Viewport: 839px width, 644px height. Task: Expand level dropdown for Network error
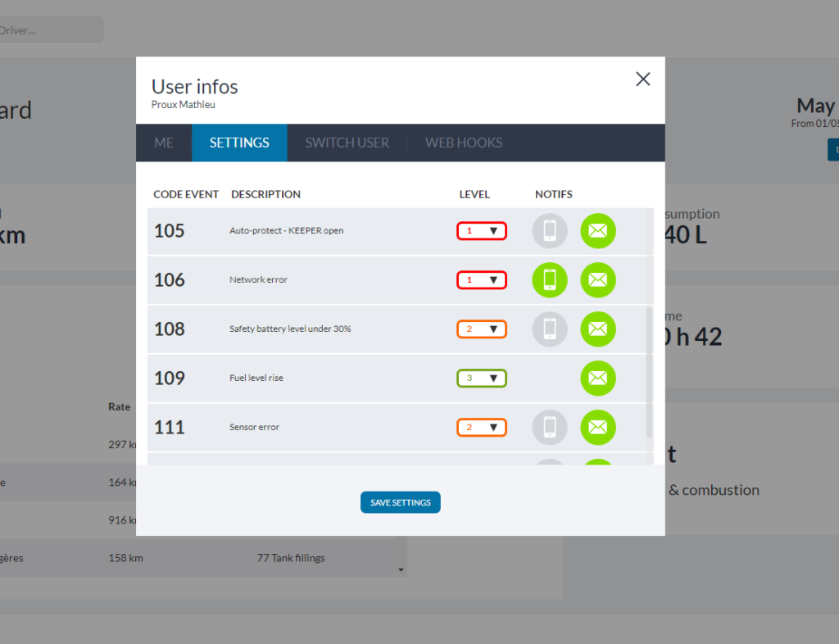[x=482, y=280]
